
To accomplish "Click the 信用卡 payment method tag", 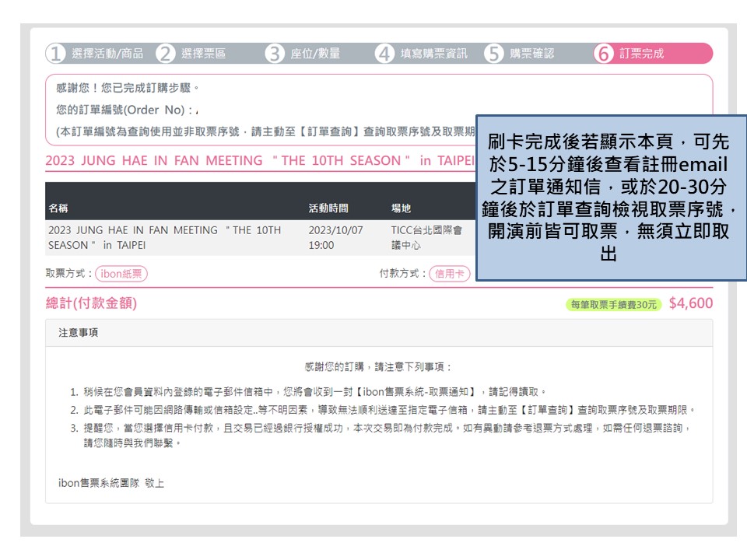I will pyautogui.click(x=450, y=274).
